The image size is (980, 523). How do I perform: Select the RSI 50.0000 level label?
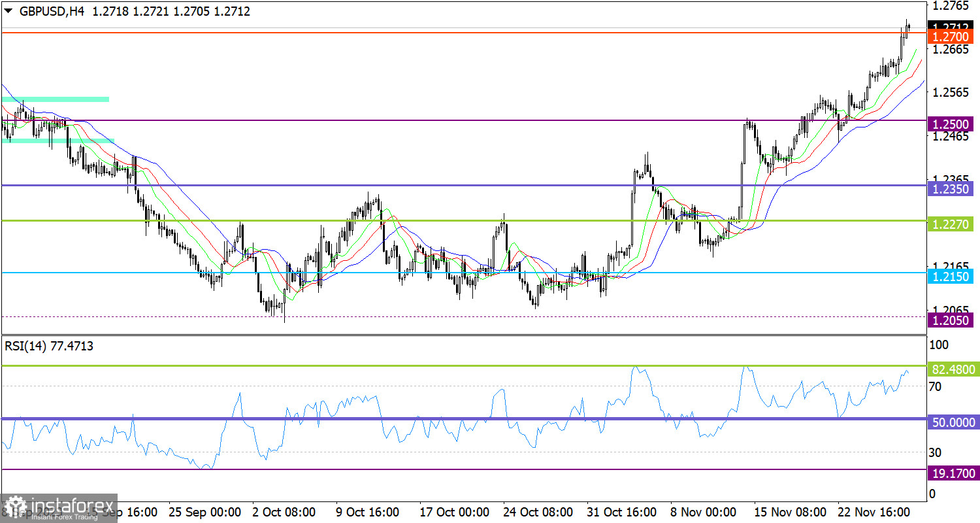pyautogui.click(x=953, y=423)
